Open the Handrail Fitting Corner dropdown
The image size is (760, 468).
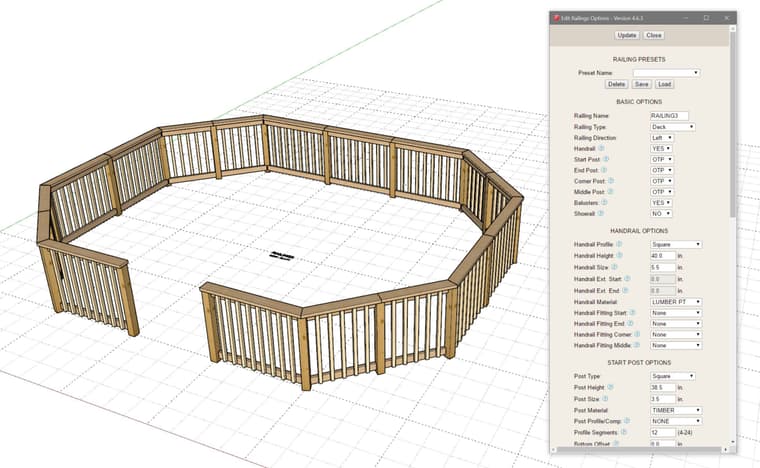tap(676, 335)
